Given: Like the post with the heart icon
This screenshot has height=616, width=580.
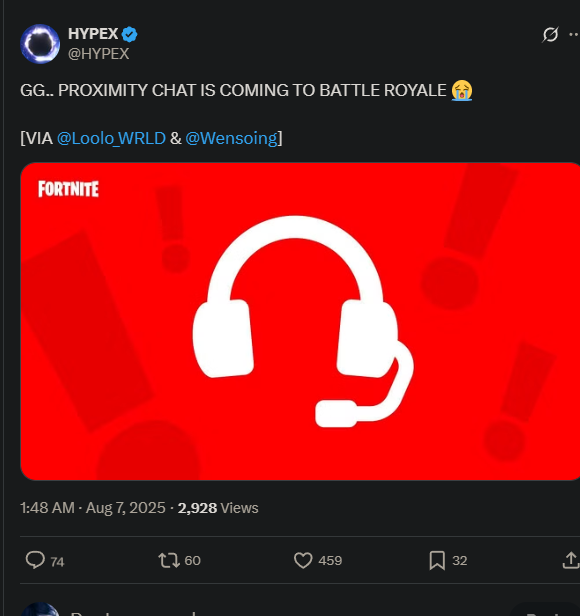Looking at the screenshot, I should (303, 560).
